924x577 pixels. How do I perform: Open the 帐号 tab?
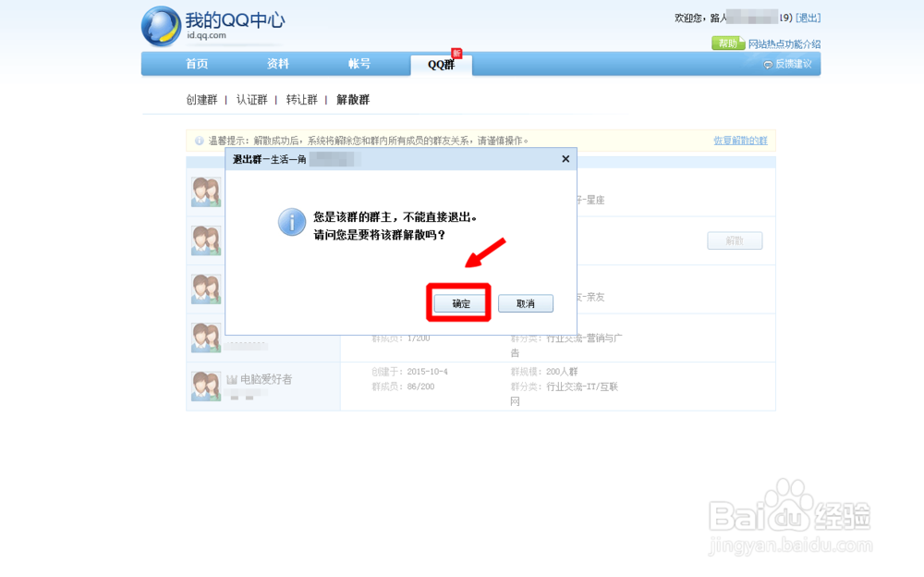[359, 64]
